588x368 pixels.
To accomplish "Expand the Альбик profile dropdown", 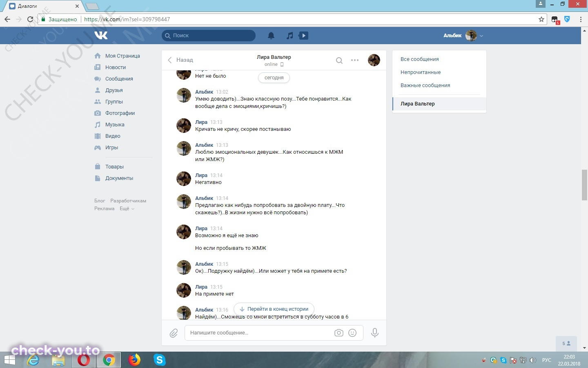I will point(481,36).
